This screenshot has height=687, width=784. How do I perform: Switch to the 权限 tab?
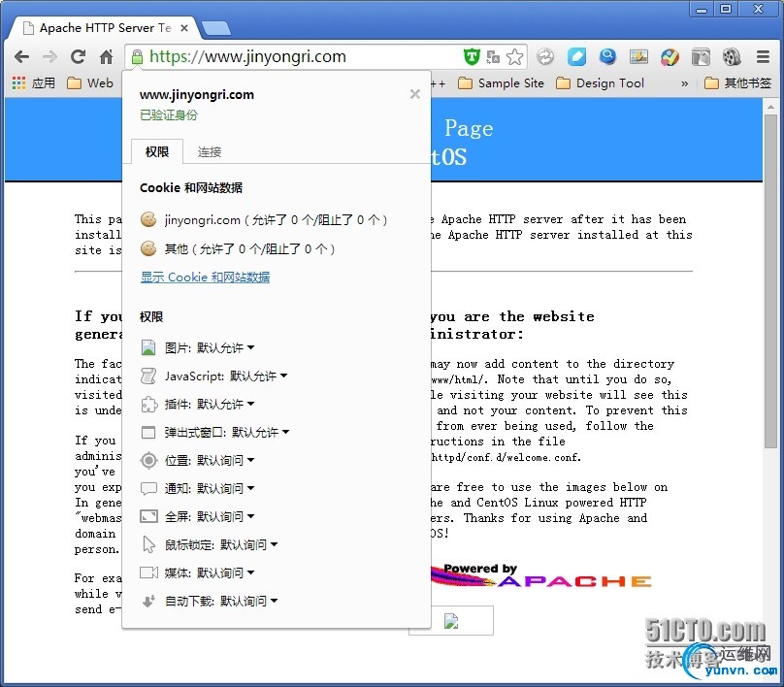(157, 151)
